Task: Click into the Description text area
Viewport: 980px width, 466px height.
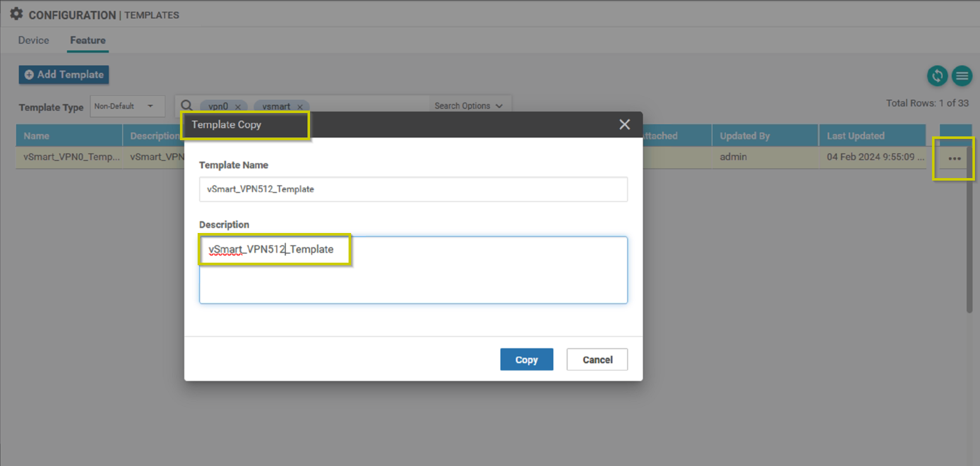Action: [x=413, y=270]
